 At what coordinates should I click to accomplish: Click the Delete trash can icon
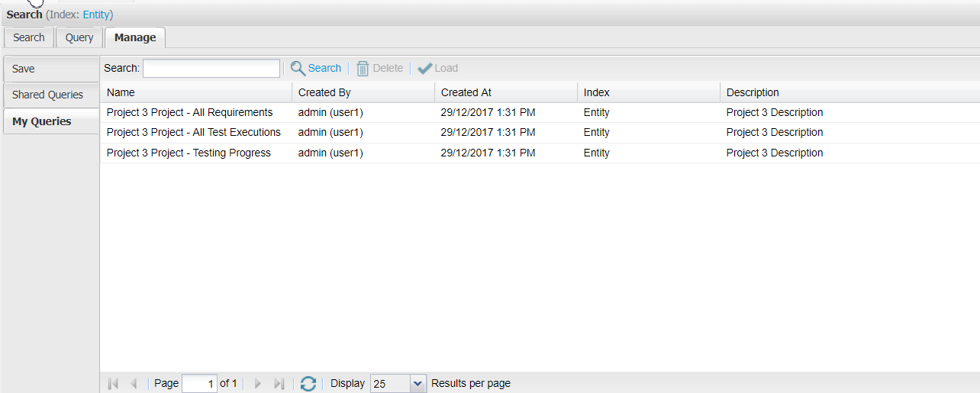[x=363, y=69]
